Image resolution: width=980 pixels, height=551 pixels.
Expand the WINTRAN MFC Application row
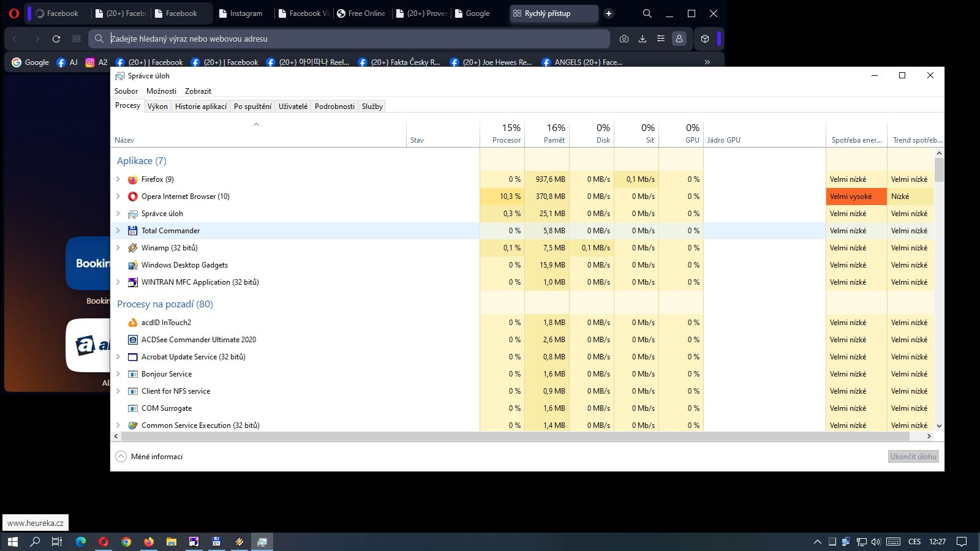[118, 282]
